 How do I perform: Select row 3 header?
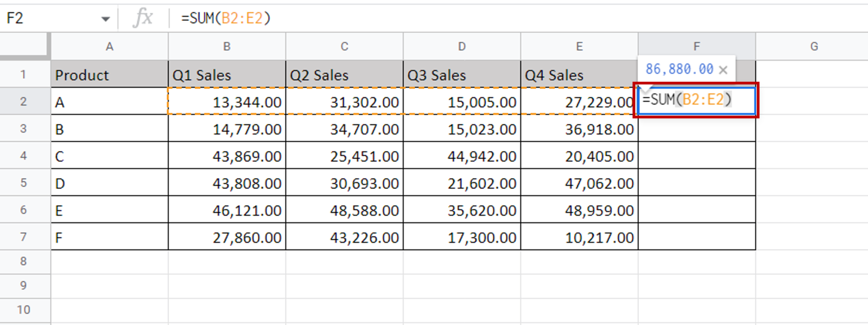pyautogui.click(x=25, y=129)
